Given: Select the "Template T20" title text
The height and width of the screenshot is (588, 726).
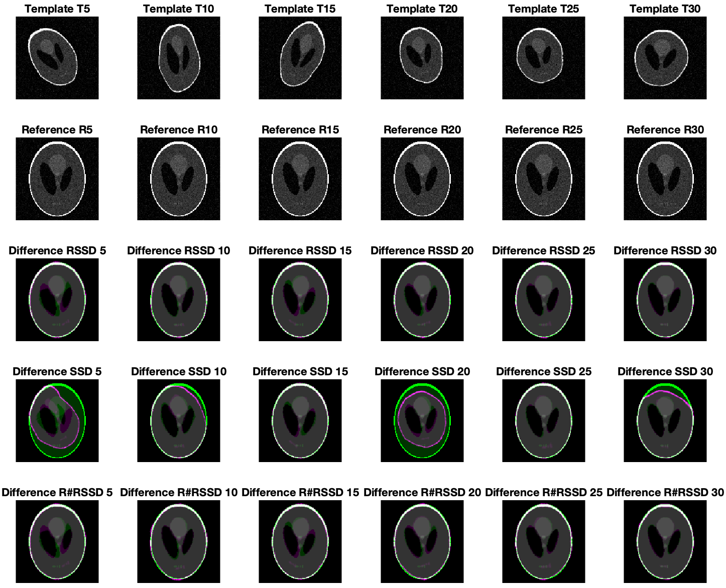Looking at the screenshot, I should click(422, 9).
